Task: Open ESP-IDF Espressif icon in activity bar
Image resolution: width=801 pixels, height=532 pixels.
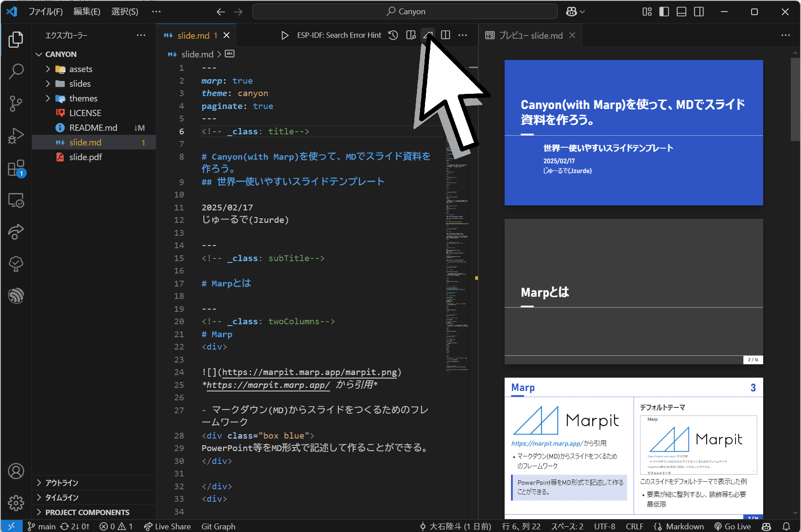Action: (16, 295)
